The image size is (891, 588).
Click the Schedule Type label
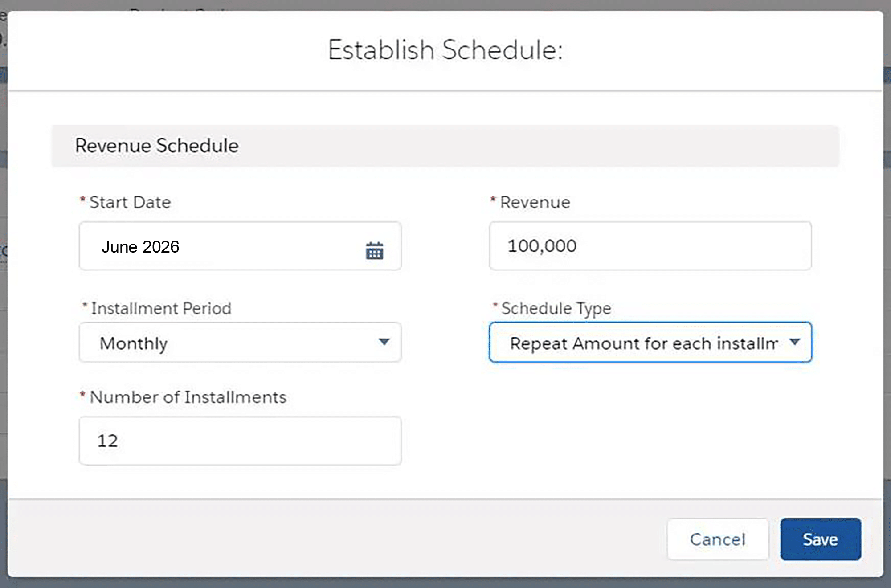556,308
